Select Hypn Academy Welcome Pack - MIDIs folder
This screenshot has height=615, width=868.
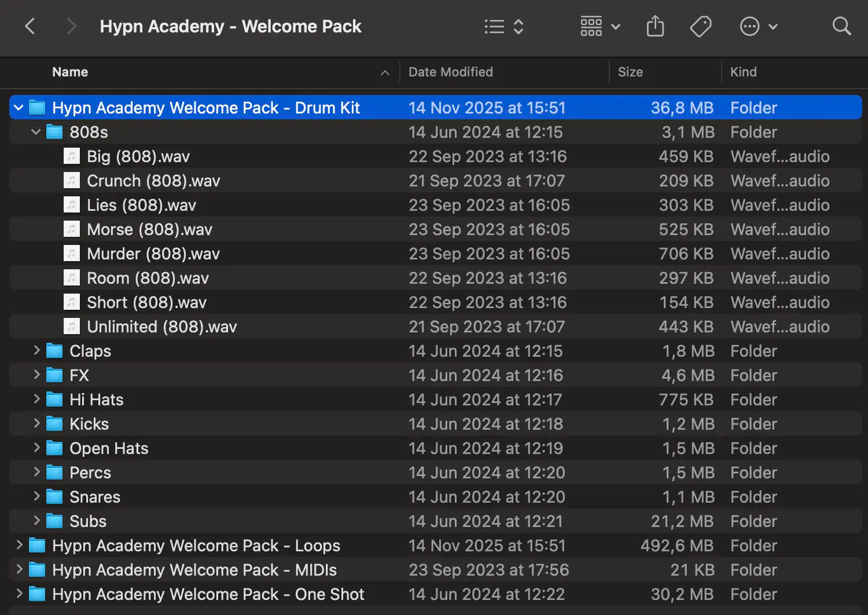click(194, 569)
